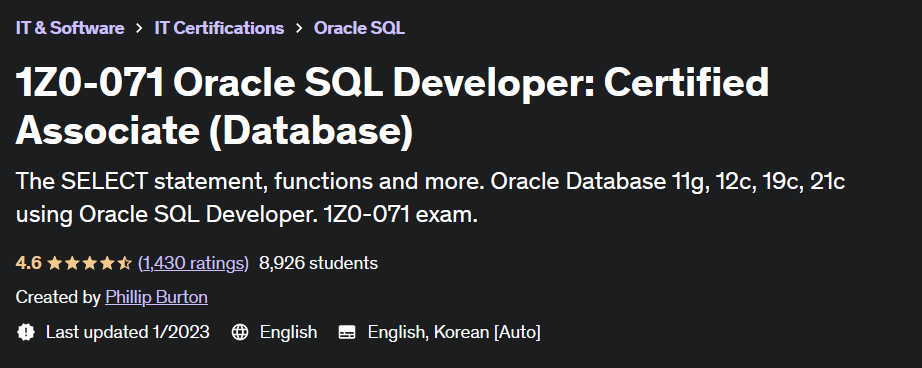Click the last updated badge icon
922x368 pixels.
26,332
